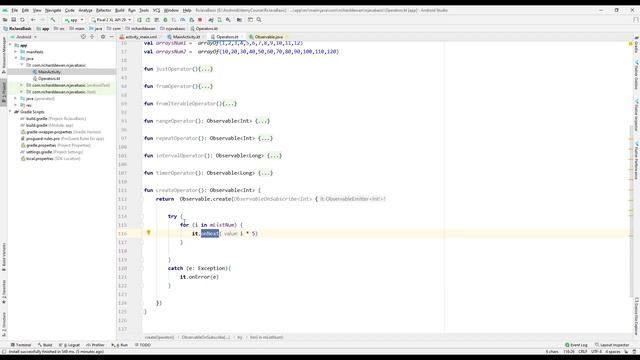
Task: Select settings.gradle file
Action: pos(52,152)
